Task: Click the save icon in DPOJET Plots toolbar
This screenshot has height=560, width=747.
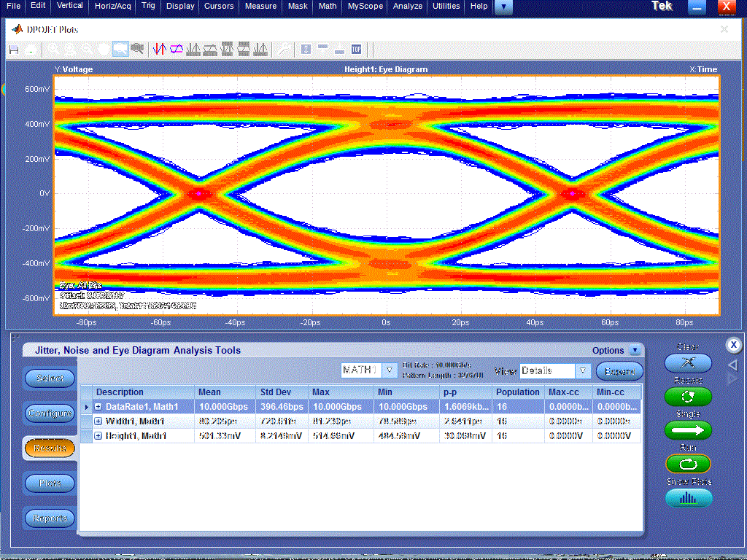Action: point(14,50)
